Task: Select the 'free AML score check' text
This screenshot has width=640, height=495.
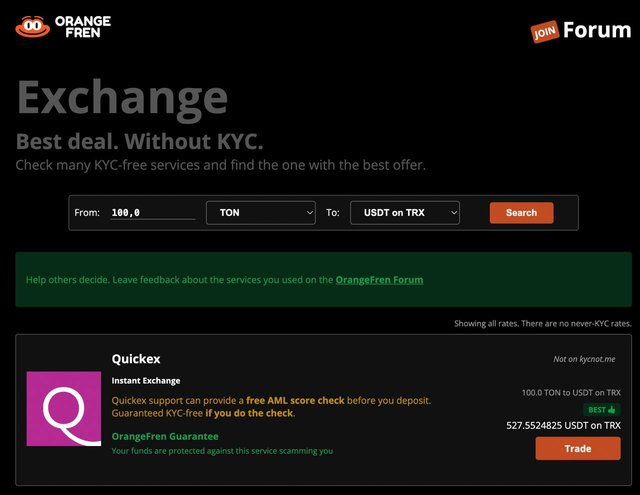Action: click(295, 400)
